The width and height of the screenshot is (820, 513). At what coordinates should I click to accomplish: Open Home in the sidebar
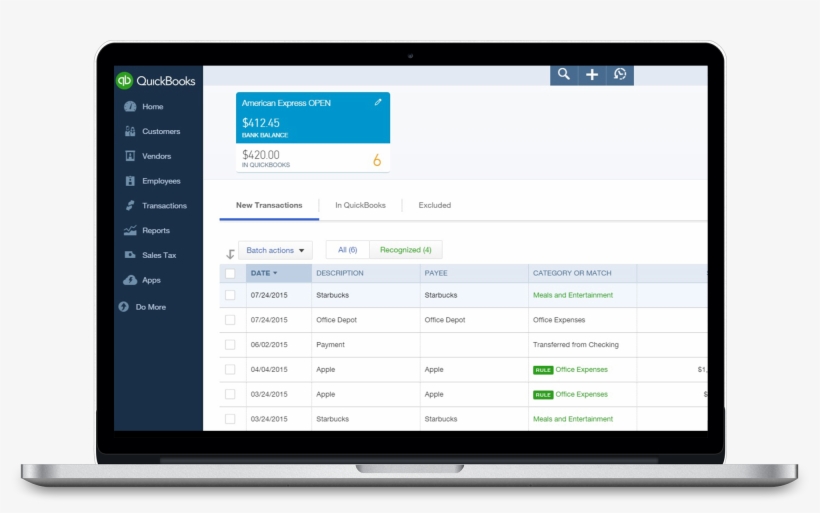point(153,107)
